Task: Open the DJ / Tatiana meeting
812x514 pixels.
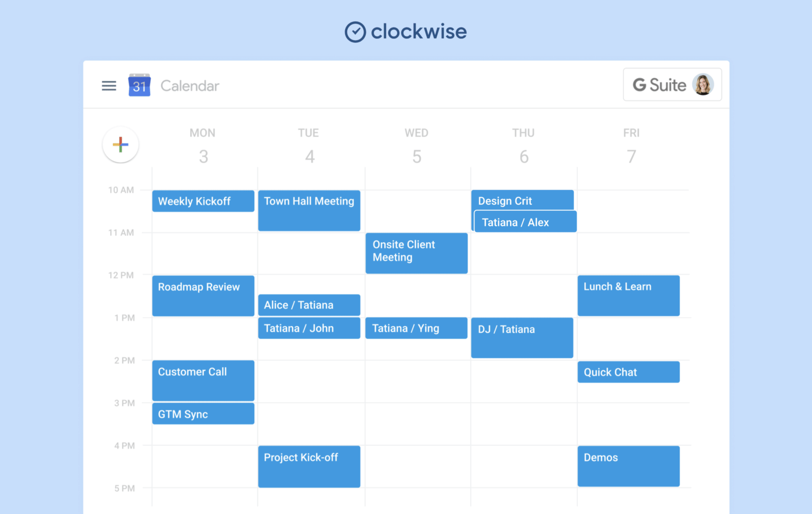Action: tap(522, 337)
